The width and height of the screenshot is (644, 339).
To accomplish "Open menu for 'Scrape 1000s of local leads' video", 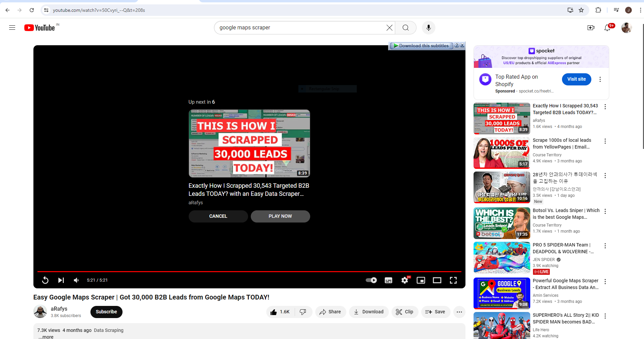I will click(605, 141).
